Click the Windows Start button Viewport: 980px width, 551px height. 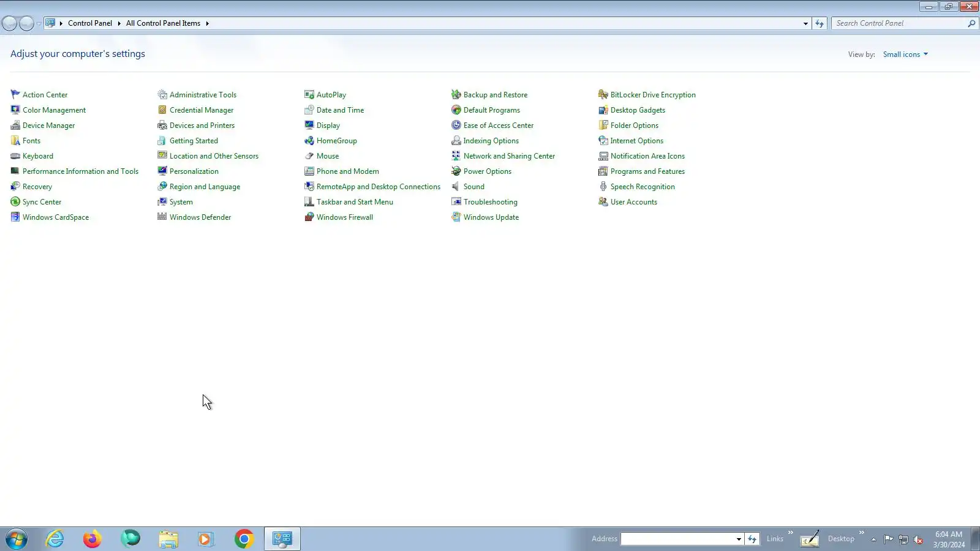click(17, 539)
